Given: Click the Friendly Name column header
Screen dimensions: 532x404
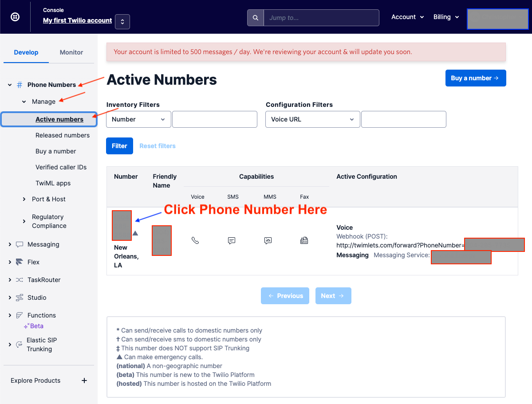Looking at the screenshot, I should (x=165, y=181).
